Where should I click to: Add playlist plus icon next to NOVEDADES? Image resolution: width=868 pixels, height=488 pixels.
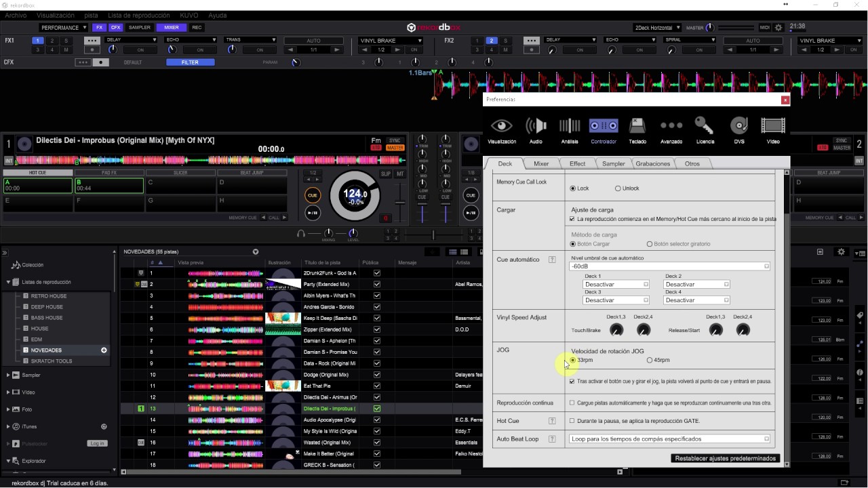click(104, 350)
